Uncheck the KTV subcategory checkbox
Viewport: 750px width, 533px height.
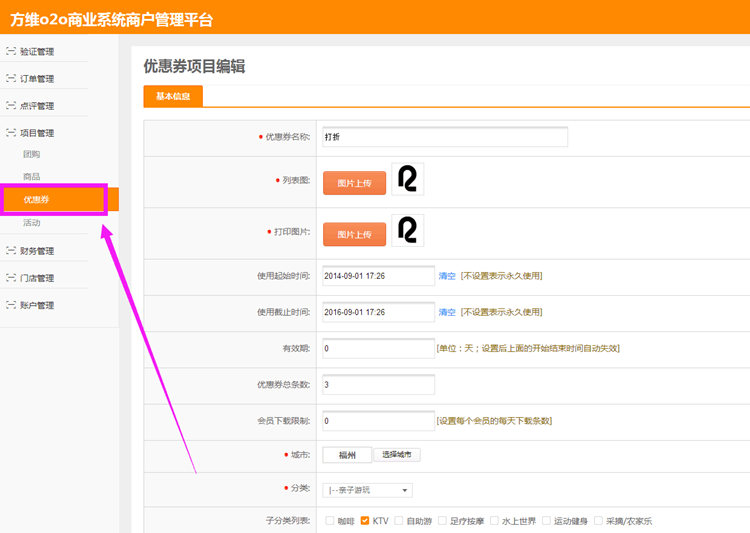click(366, 521)
